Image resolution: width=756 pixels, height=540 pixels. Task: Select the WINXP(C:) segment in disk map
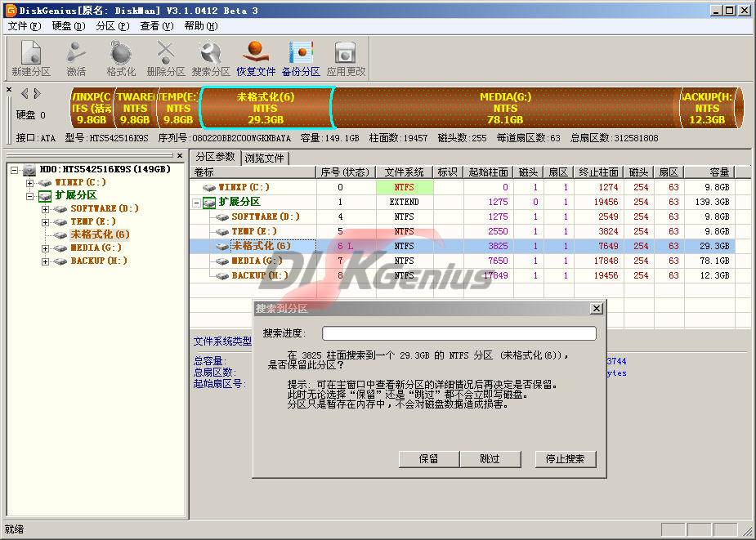pos(92,108)
